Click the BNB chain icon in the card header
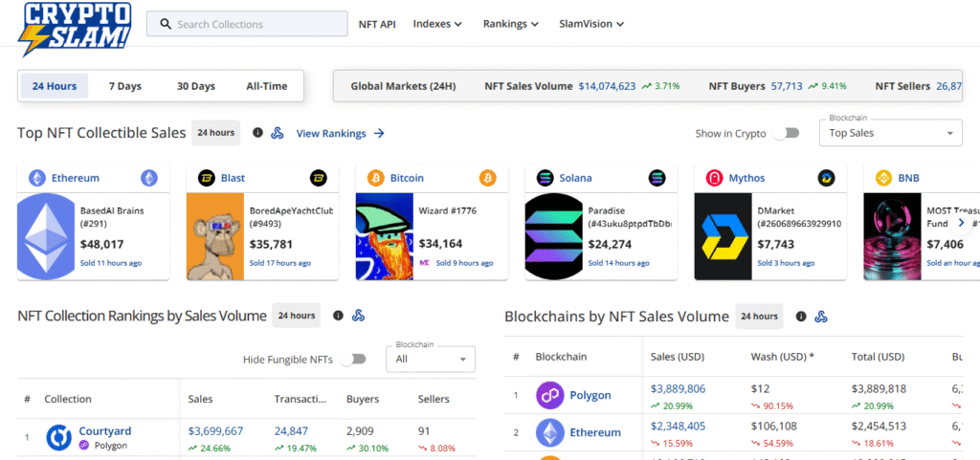The width and height of the screenshot is (980, 460). tap(883, 178)
